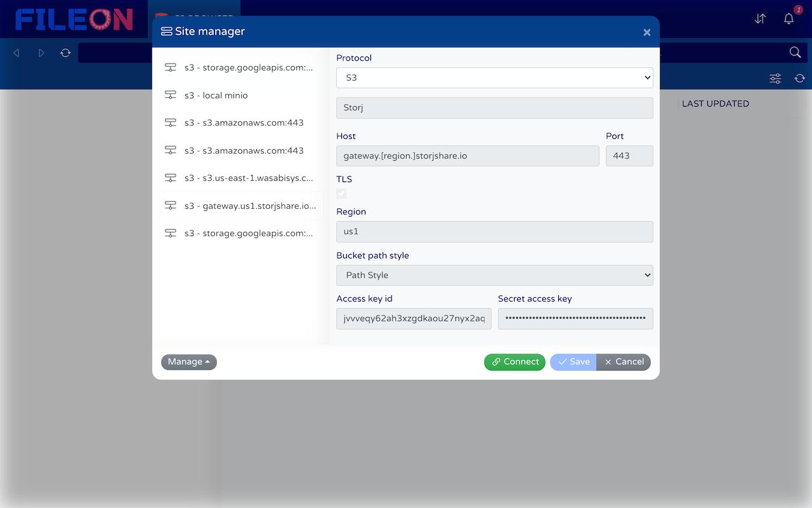The width and height of the screenshot is (812, 508).
Task: Click the Save button
Action: [573, 362]
